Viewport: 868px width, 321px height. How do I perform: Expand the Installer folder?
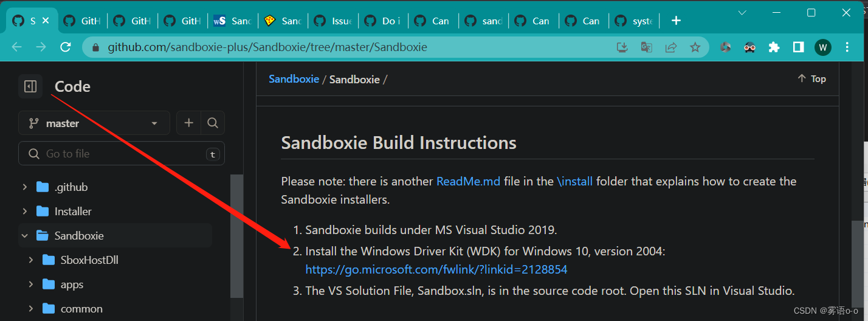[25, 211]
